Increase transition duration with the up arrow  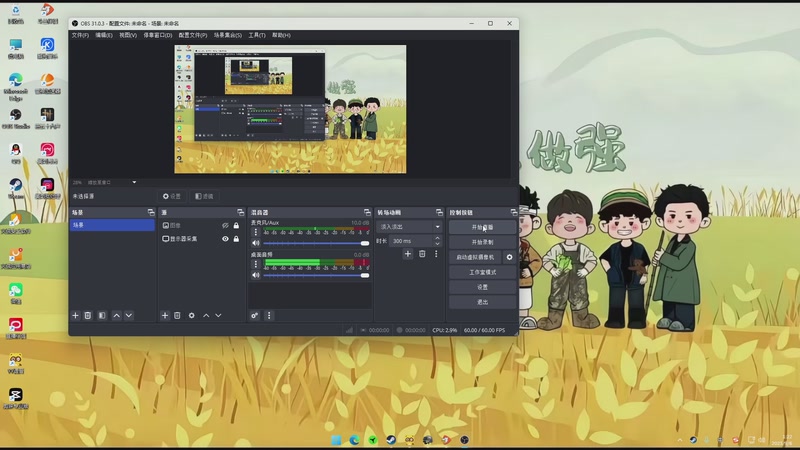click(437, 238)
